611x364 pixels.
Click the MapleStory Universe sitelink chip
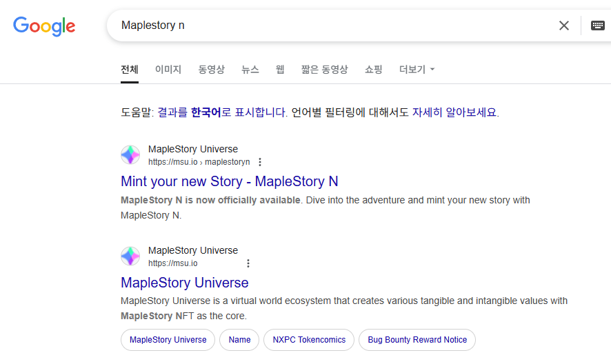click(168, 340)
